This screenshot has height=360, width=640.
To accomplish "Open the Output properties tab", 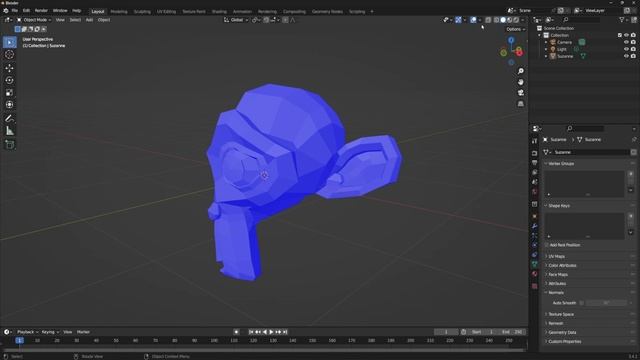I will (535, 162).
